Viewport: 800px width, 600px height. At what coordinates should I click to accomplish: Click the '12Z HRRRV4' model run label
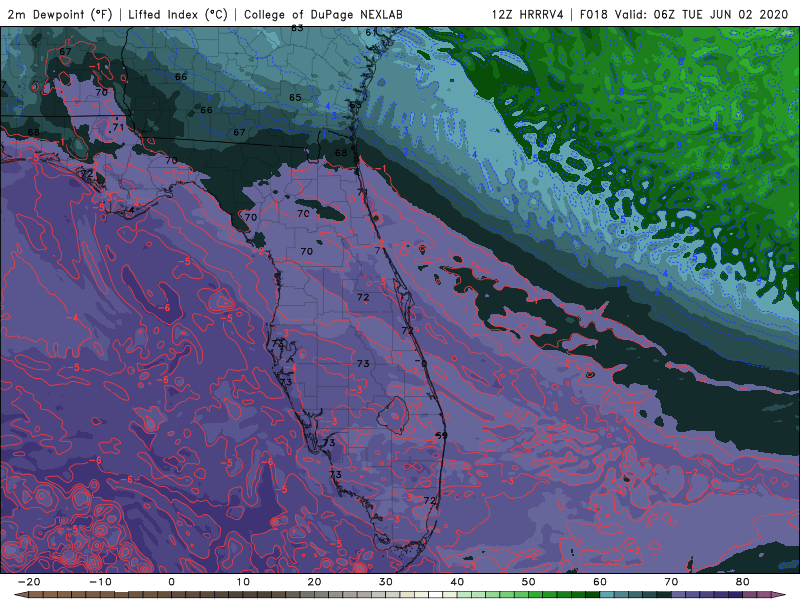pos(528,14)
